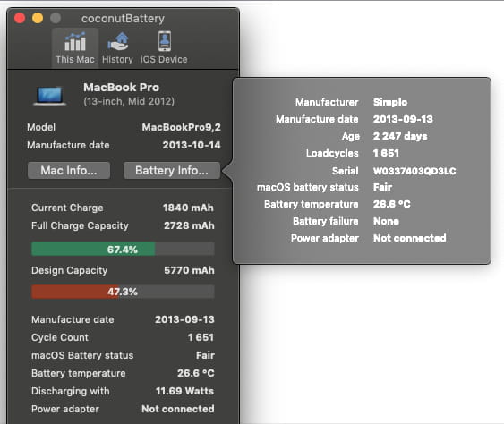Viewport: 504px width, 424px height.
Task: Click the 1 651 Cycle Count value
Action: [201, 337]
